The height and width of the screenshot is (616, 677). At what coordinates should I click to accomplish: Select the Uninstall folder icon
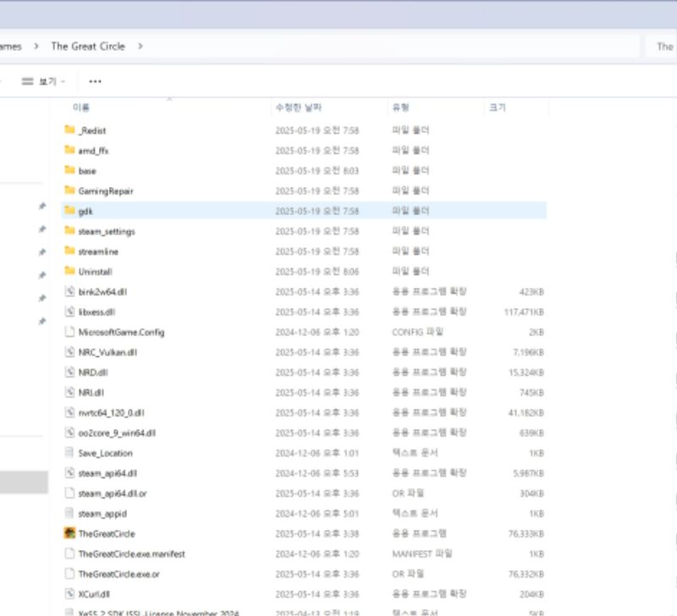pos(69,271)
